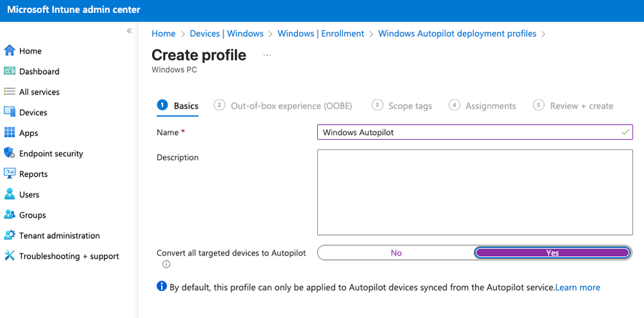Open All services in the sidebar
This screenshot has width=644, height=318.
pos(39,92)
